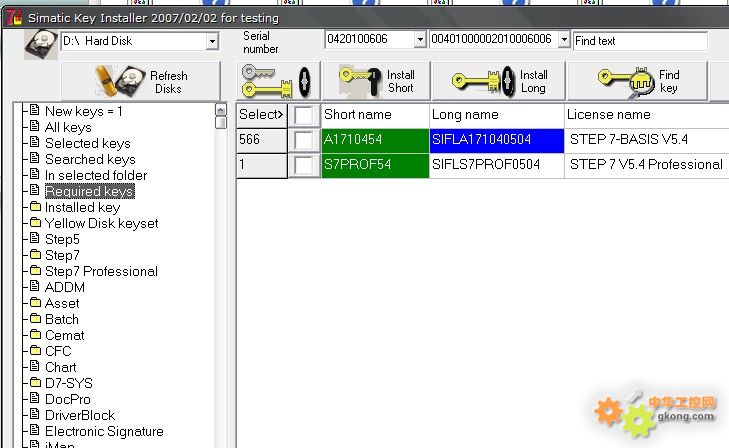Select blue cell SIFLA171040504

click(497, 140)
